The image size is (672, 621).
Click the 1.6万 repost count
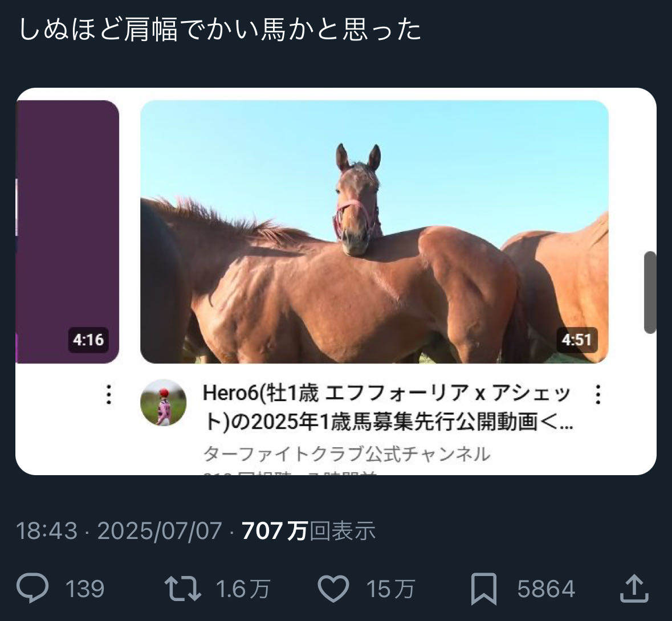(243, 589)
